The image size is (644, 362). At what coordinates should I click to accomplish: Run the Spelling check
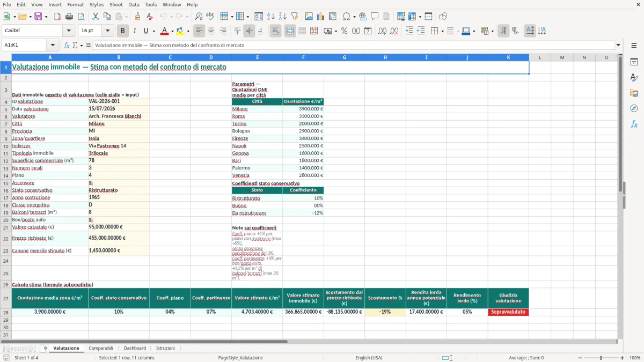tap(210, 17)
